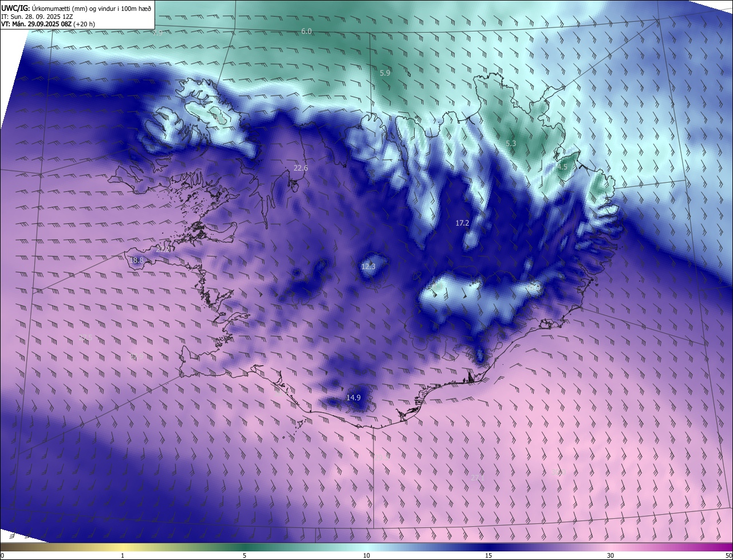The image size is (733, 560).
Task: Click the color scale label '30'
Action: 610,556
